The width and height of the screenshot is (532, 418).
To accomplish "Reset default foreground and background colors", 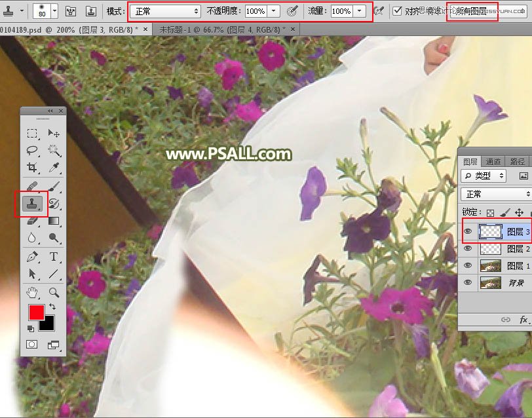I will 31,328.
